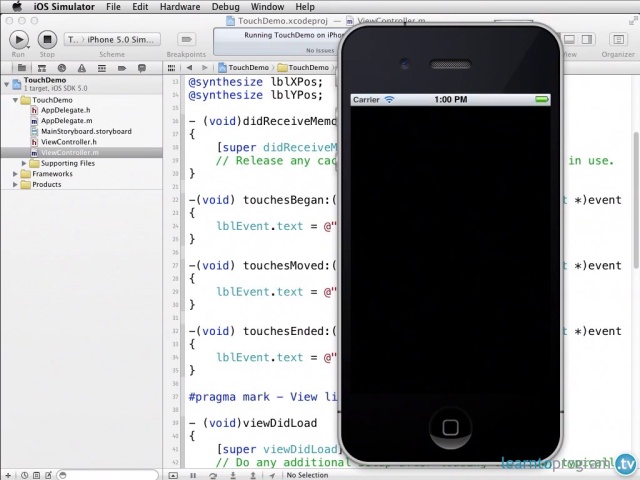Open MainStoryboard.storyboard file

(81, 131)
